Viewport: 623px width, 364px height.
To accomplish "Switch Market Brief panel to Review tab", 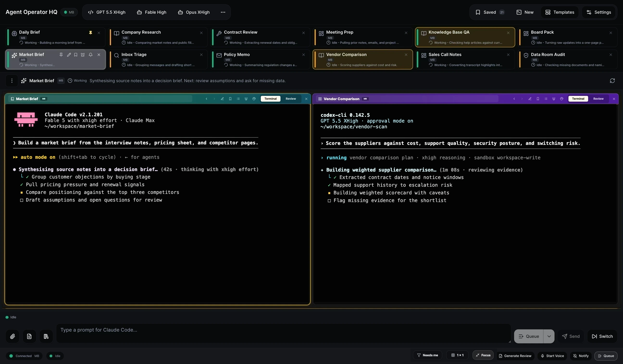I will 291,99.
